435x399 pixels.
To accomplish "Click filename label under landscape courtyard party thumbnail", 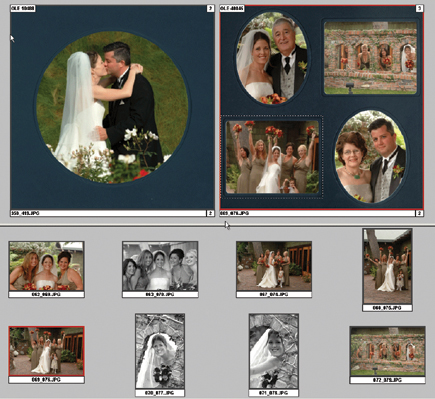I will pos(274,295).
